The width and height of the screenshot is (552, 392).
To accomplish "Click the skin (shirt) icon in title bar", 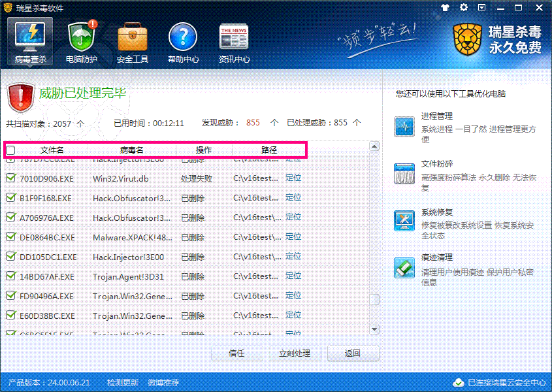I will [x=445, y=7].
